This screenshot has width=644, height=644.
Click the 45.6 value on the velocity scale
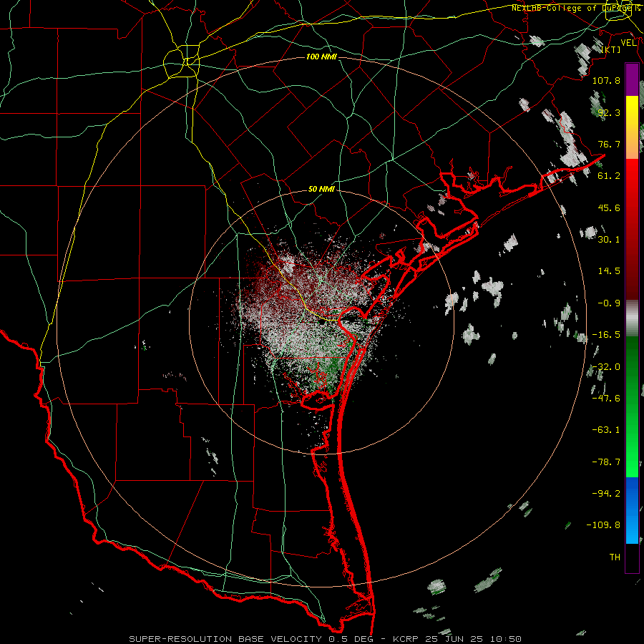[609, 208]
